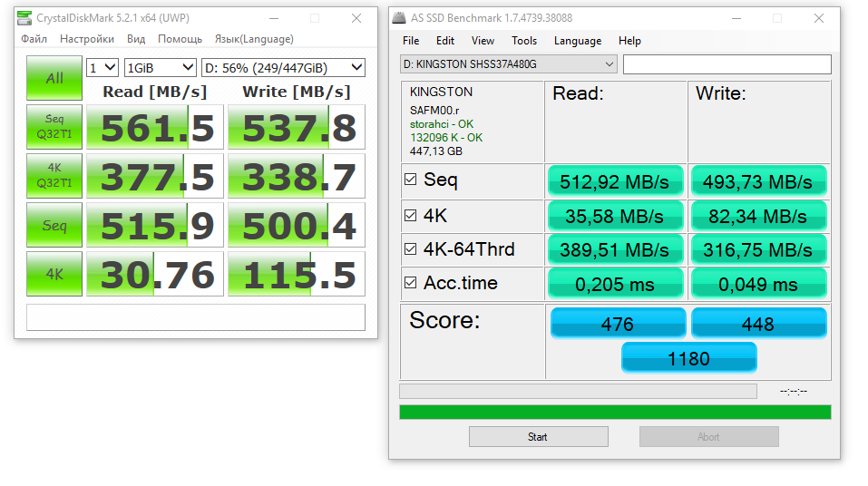Click the empty text field beside drive selector

727,64
